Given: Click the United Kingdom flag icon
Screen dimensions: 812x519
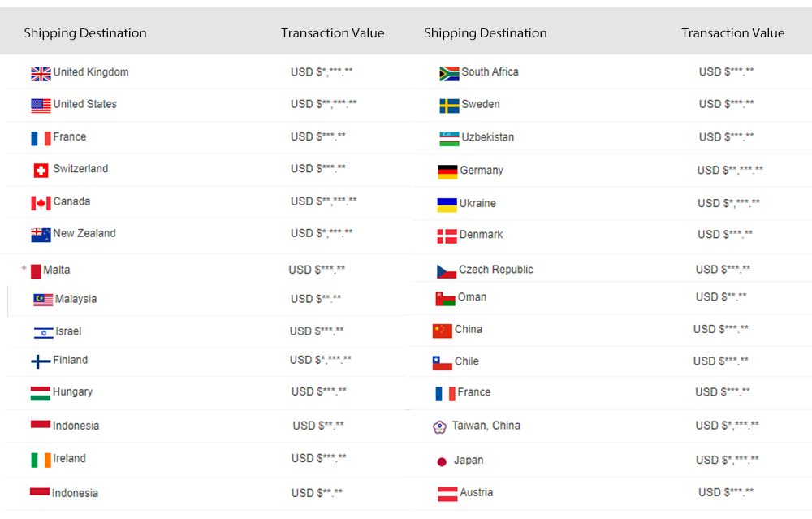Looking at the screenshot, I should (41, 74).
